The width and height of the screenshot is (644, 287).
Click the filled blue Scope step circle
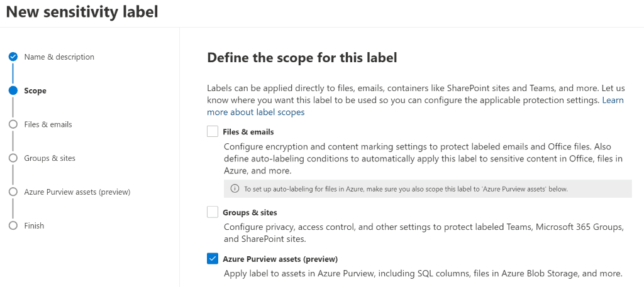pyautogui.click(x=13, y=90)
